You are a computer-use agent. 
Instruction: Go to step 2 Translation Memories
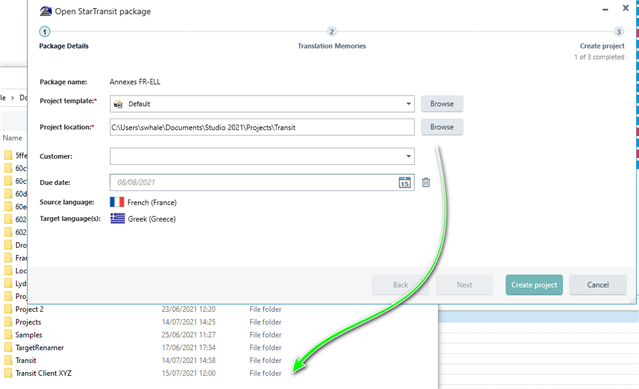point(331,31)
